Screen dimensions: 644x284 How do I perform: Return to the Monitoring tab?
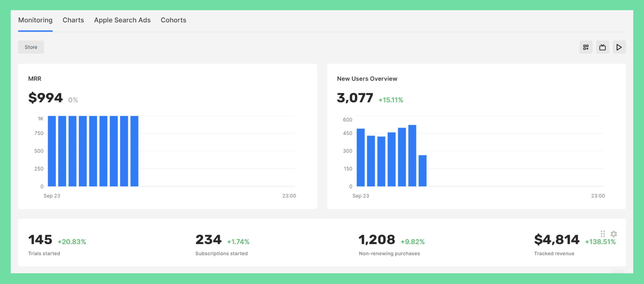click(x=35, y=20)
